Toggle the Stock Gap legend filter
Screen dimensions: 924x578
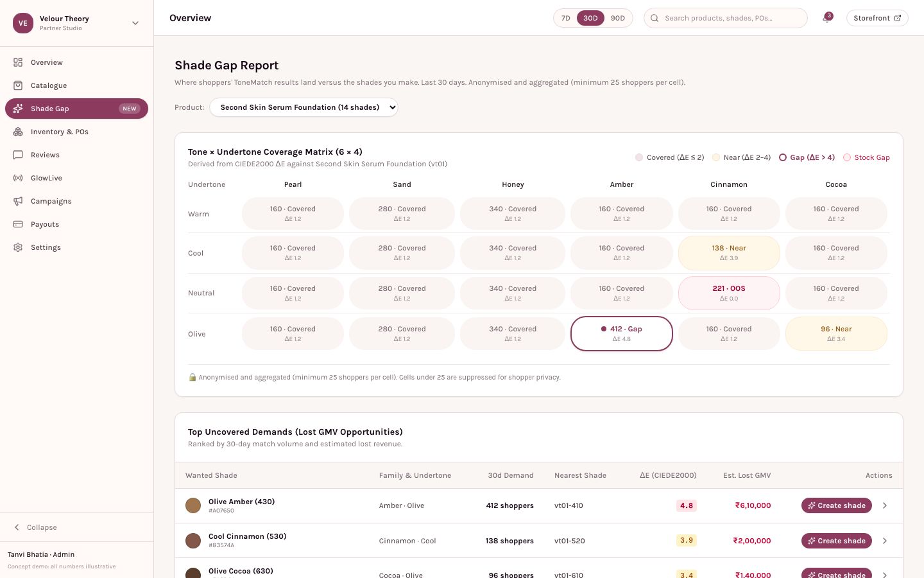(866, 157)
